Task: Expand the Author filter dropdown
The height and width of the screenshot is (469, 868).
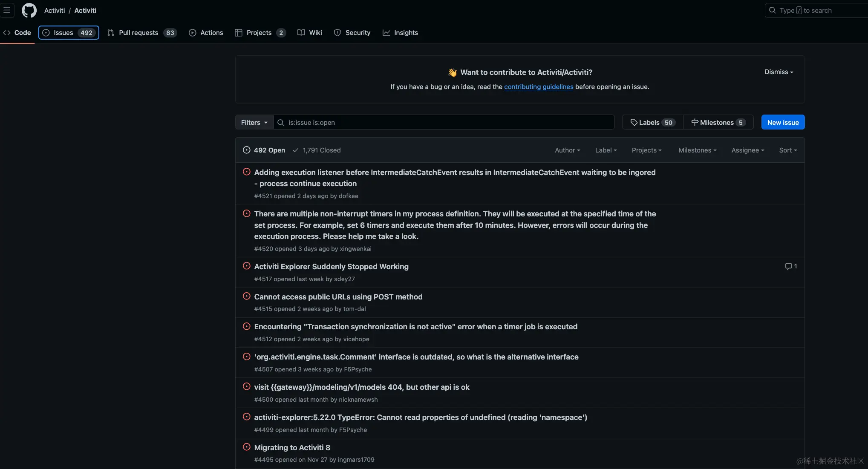Action: (x=567, y=150)
